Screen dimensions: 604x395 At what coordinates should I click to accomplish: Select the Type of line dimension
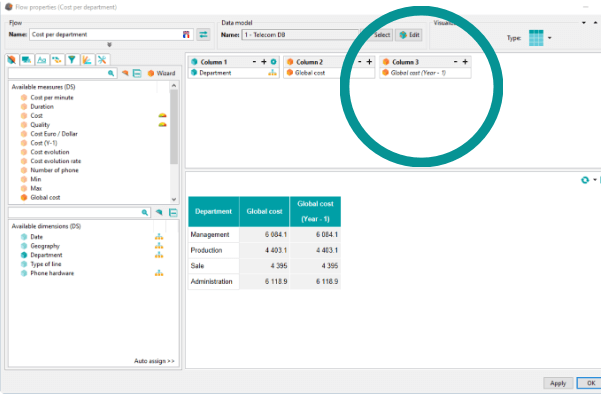46,264
